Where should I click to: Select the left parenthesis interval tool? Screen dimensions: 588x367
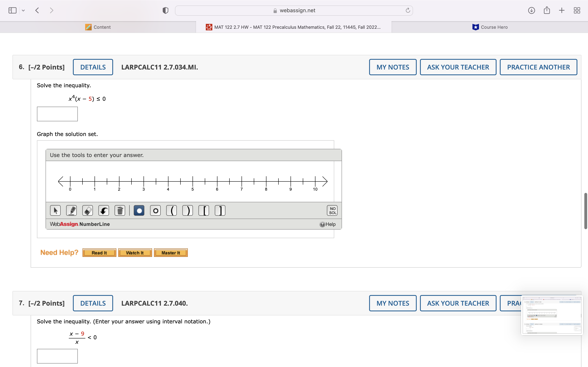tap(171, 210)
